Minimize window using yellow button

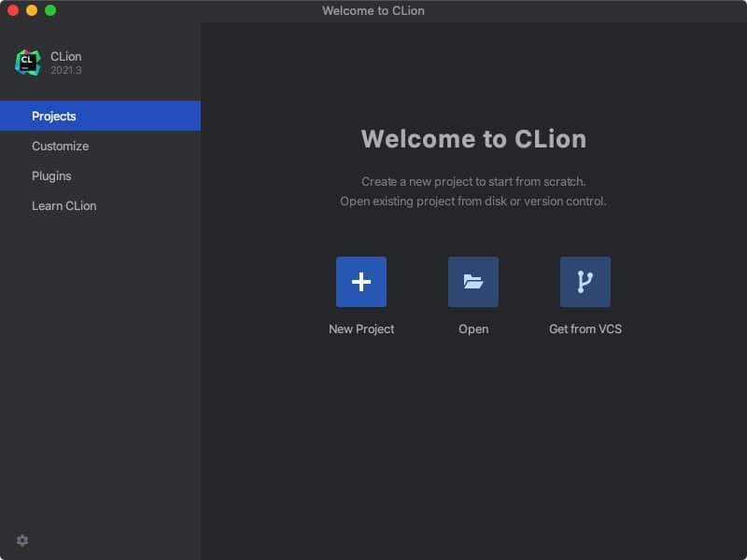pos(32,10)
